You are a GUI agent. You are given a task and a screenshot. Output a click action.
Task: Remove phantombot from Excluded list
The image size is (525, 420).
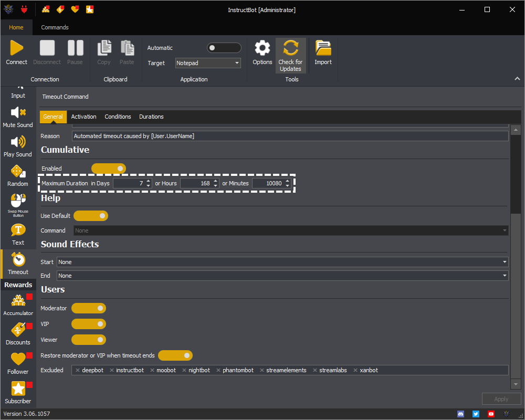tap(218, 370)
